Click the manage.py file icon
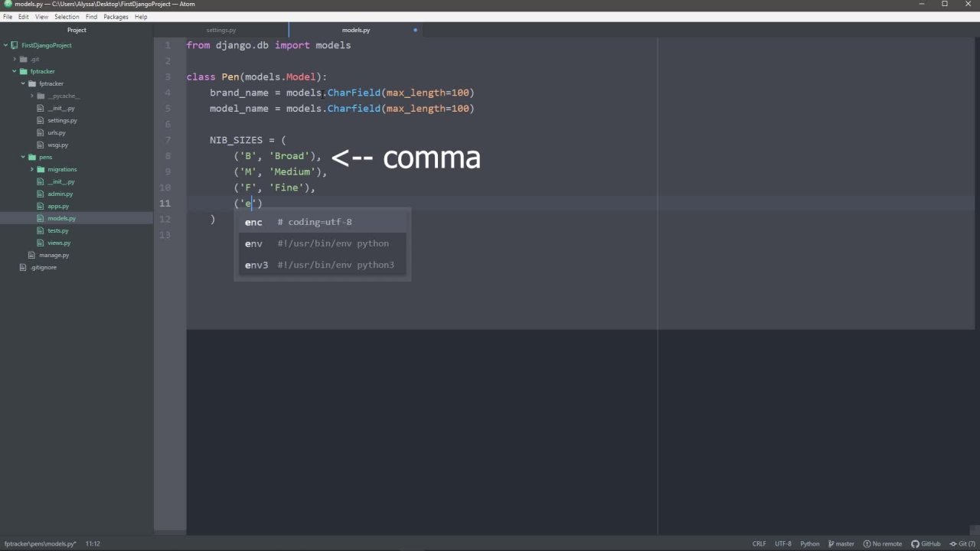980x551 pixels. pos(33,255)
